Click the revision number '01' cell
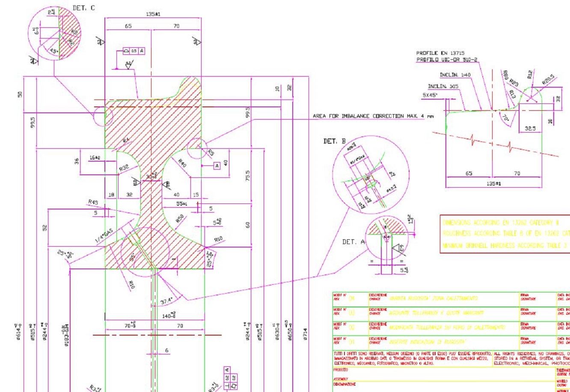Image resolution: width=570 pixels, height=392 pixels. pos(352,342)
